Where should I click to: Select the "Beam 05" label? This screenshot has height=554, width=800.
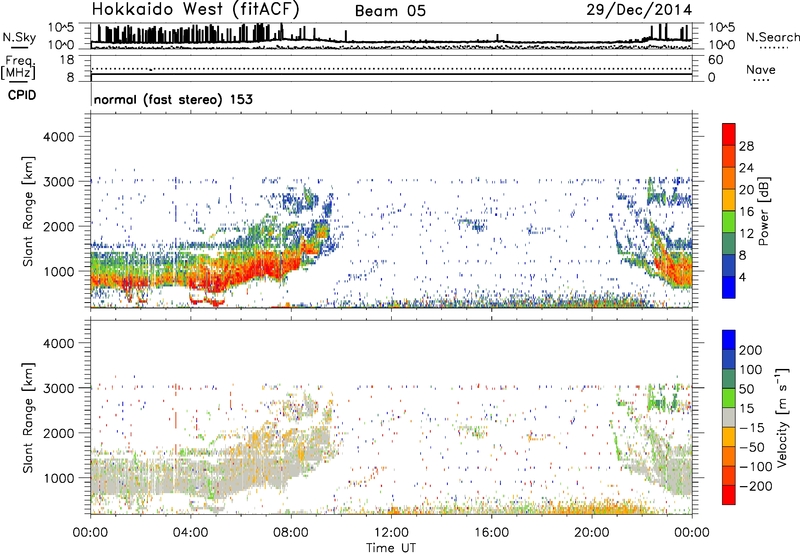[390, 11]
